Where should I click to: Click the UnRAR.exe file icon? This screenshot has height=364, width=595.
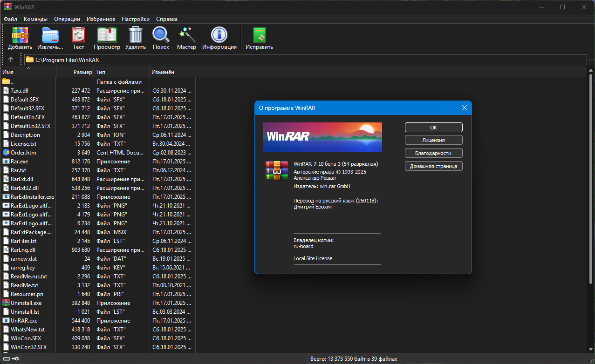pyautogui.click(x=6, y=320)
